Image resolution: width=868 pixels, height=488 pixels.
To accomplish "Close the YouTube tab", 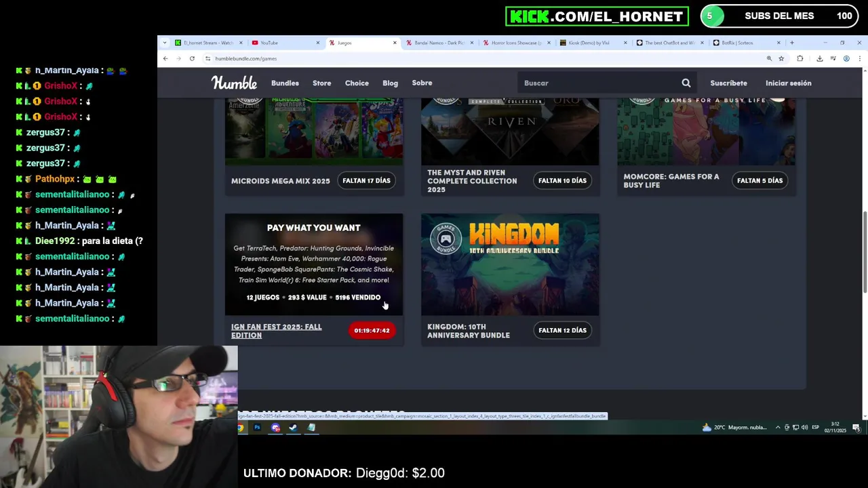I will point(317,43).
